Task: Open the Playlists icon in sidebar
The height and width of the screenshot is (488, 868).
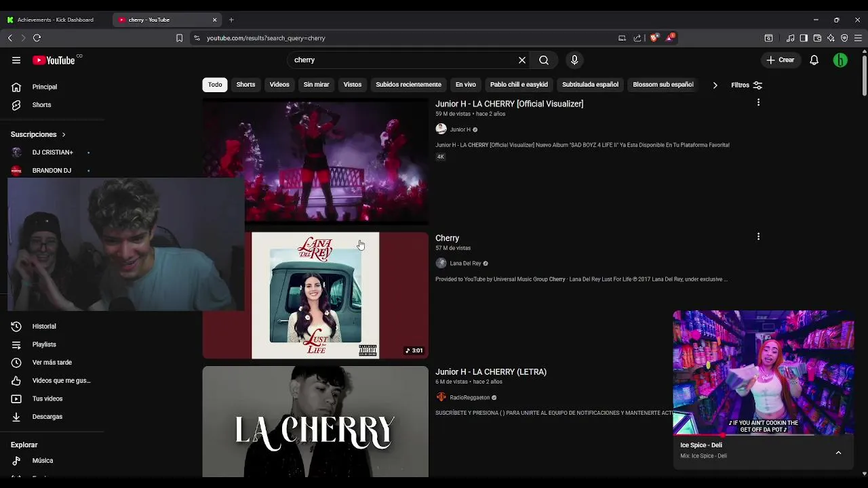Action: coord(16,345)
